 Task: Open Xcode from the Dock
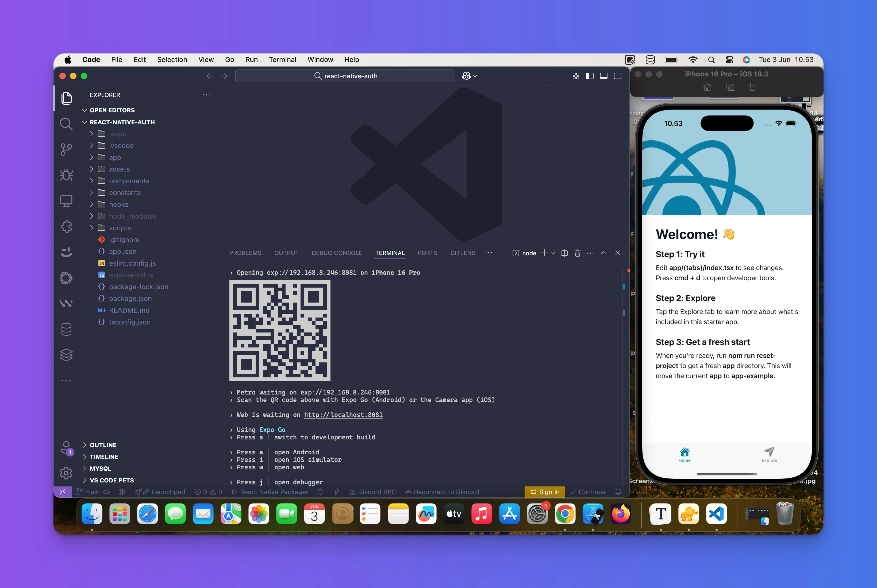click(593, 514)
